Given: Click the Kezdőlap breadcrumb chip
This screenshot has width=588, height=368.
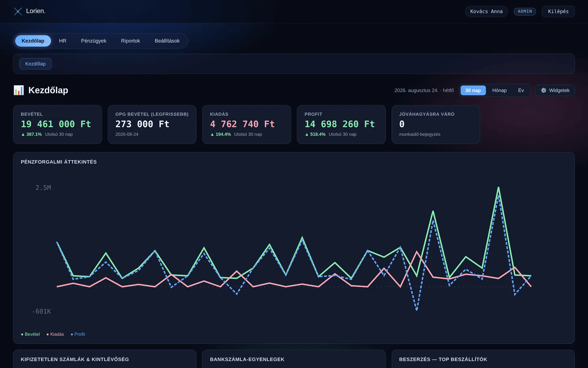Looking at the screenshot, I should coord(36,64).
